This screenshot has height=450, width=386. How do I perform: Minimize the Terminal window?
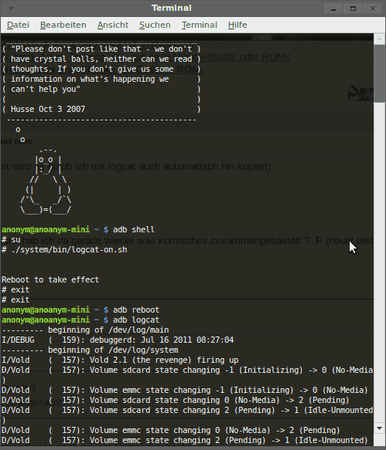click(333, 9)
